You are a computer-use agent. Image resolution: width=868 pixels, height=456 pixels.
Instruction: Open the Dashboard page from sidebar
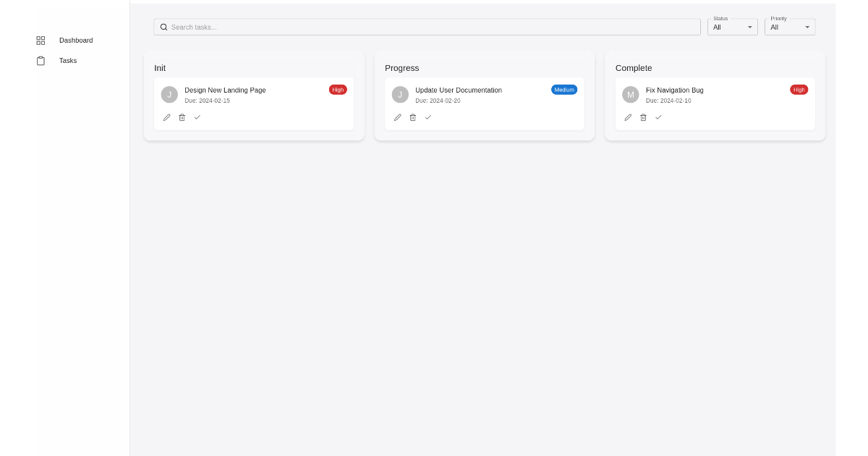pyautogui.click(x=75, y=41)
